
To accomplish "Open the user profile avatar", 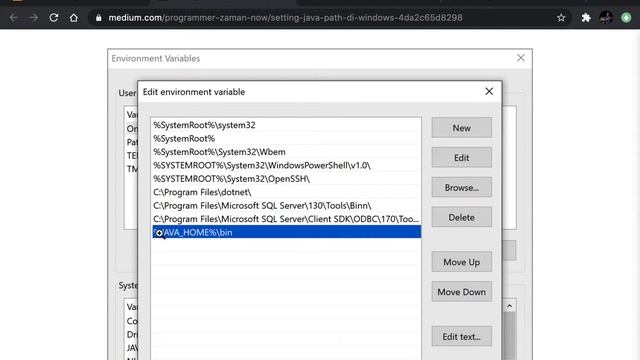I will coord(606,18).
